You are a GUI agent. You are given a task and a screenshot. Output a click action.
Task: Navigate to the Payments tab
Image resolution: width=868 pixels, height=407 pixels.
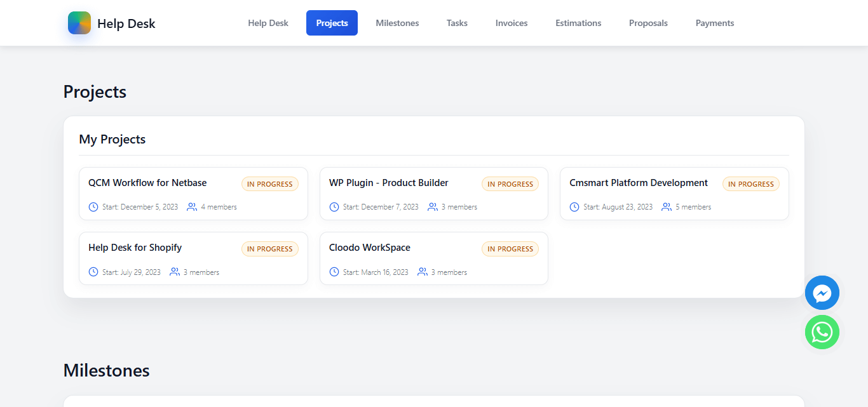click(715, 23)
